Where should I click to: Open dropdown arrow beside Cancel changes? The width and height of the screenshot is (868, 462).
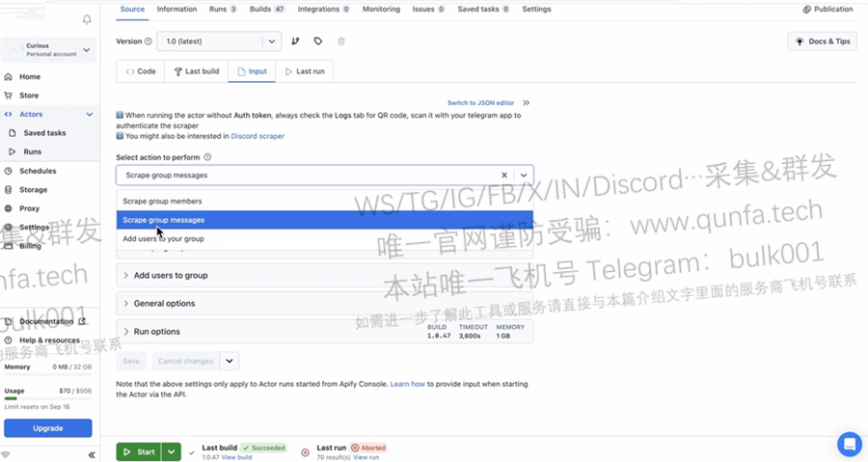tap(230, 361)
